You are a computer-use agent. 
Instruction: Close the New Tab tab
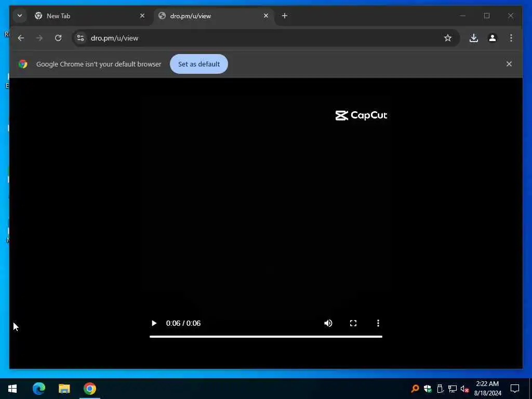(142, 16)
